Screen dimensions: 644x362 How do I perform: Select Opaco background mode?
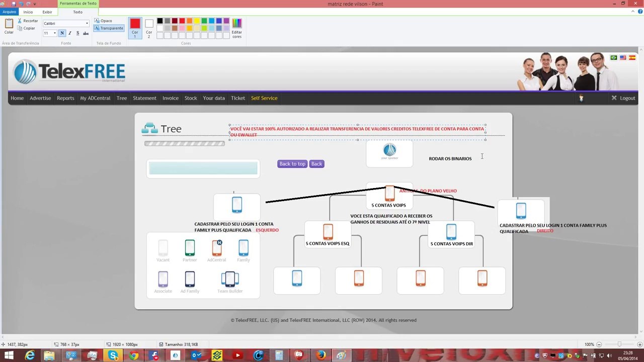[103, 21]
